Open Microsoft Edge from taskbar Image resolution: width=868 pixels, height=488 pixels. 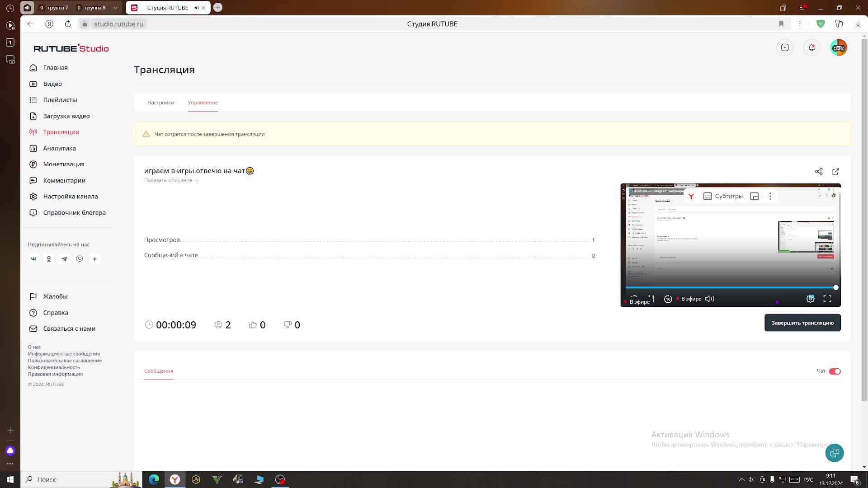pos(154,479)
